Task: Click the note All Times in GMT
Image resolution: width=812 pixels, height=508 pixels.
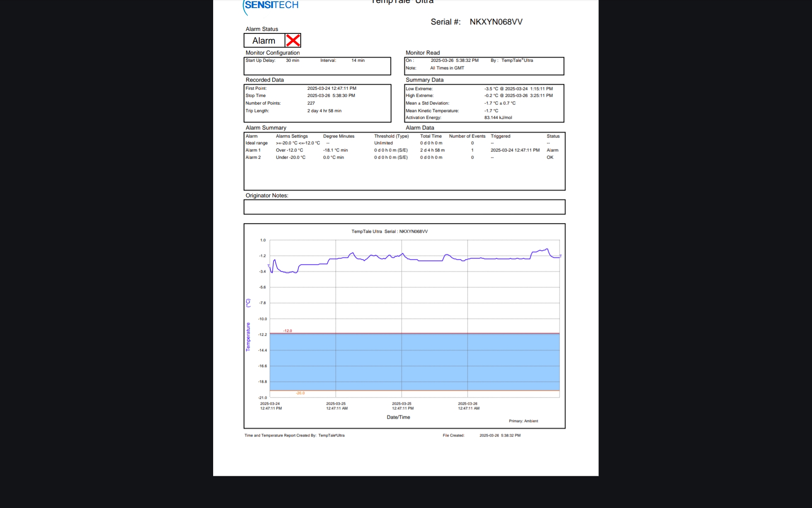Action: tap(447, 68)
